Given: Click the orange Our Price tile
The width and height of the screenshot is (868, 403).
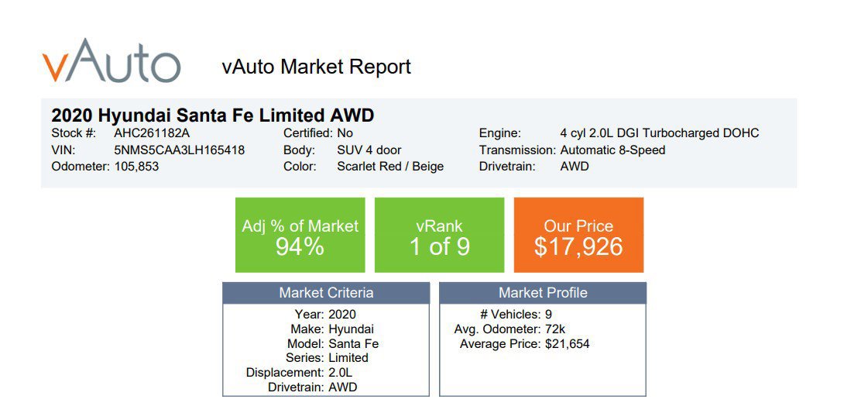Looking at the screenshot, I should pyautogui.click(x=578, y=235).
